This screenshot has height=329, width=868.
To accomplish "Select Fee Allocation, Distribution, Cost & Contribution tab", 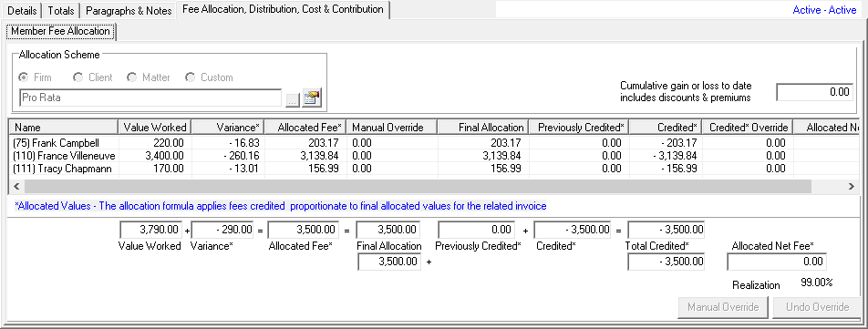I will [x=283, y=9].
